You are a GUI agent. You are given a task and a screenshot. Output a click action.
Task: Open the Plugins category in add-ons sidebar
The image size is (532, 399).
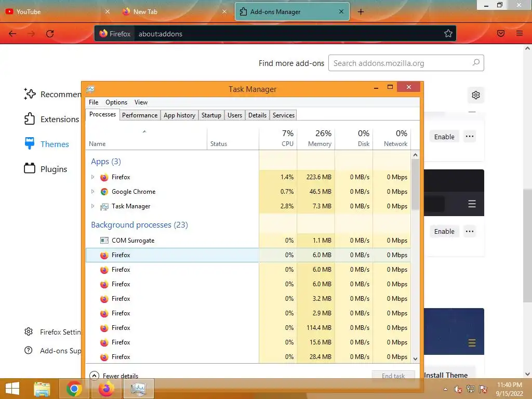tap(46, 169)
